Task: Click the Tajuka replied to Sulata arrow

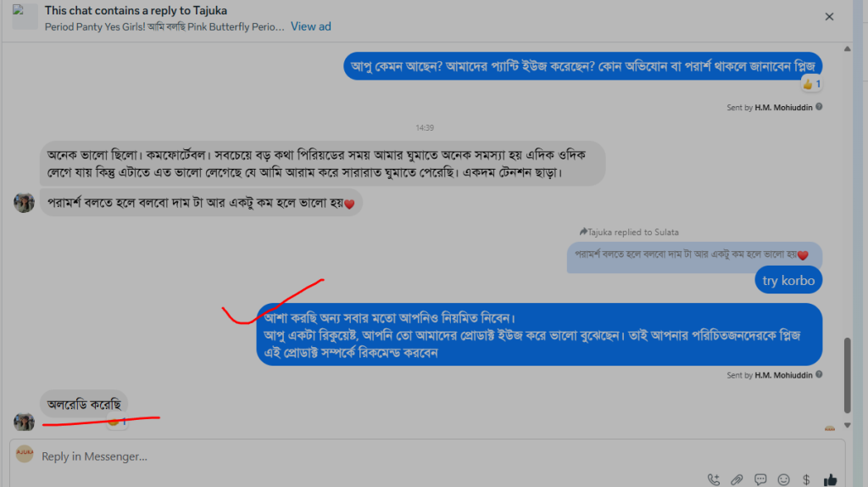Action: [583, 232]
